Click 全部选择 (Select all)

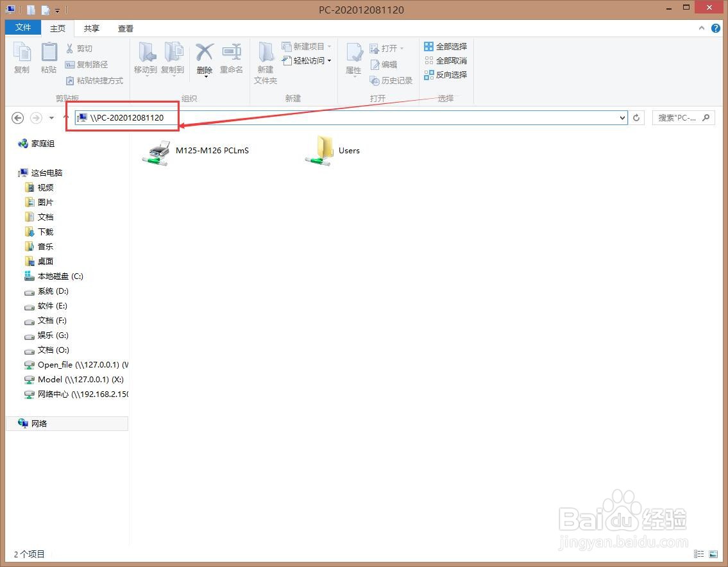pyautogui.click(x=446, y=46)
